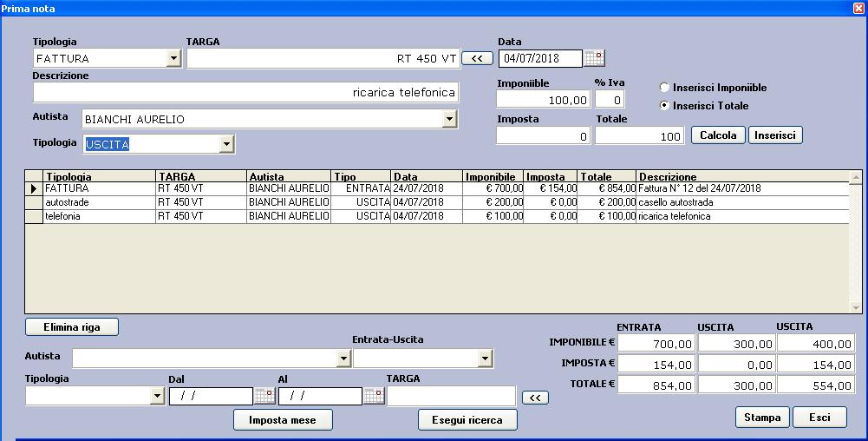Viewport: 868px width, 441px height.
Task: Click the Imposta input field
Action: tap(544, 135)
